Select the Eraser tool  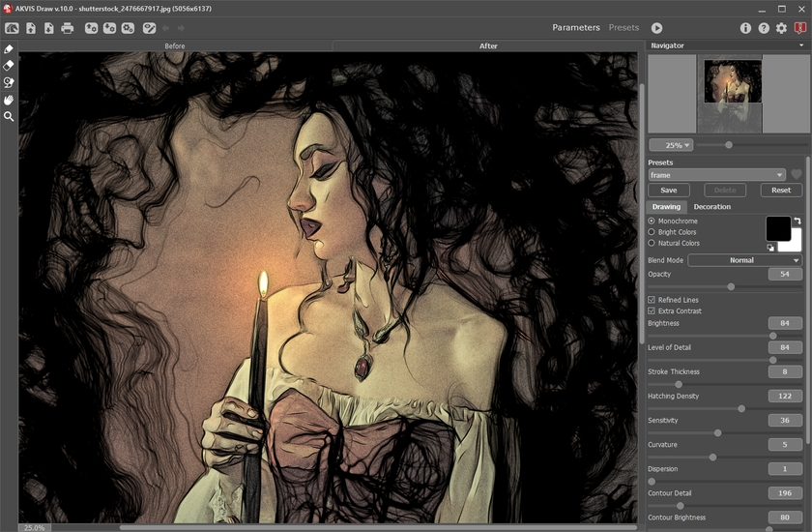pos(9,66)
